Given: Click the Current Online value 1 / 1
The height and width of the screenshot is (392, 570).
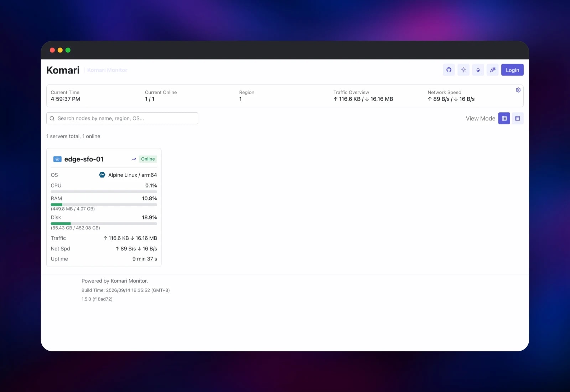Looking at the screenshot, I should coord(150,99).
